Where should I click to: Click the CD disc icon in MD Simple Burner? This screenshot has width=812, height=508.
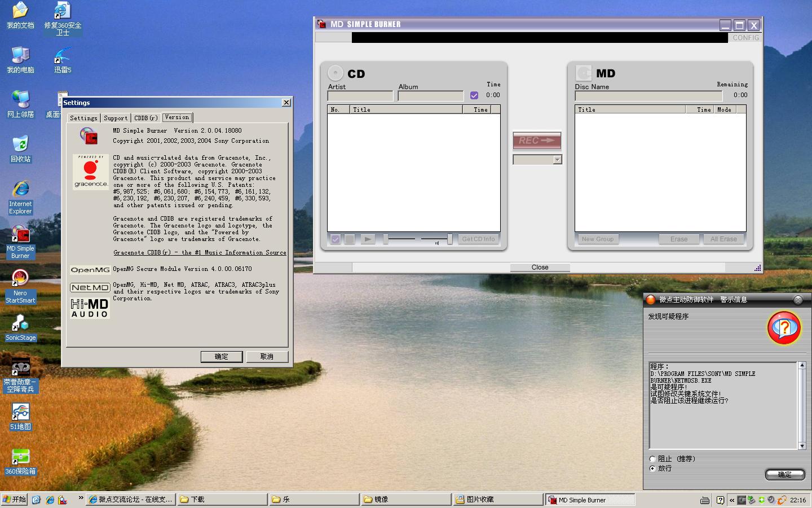click(336, 73)
